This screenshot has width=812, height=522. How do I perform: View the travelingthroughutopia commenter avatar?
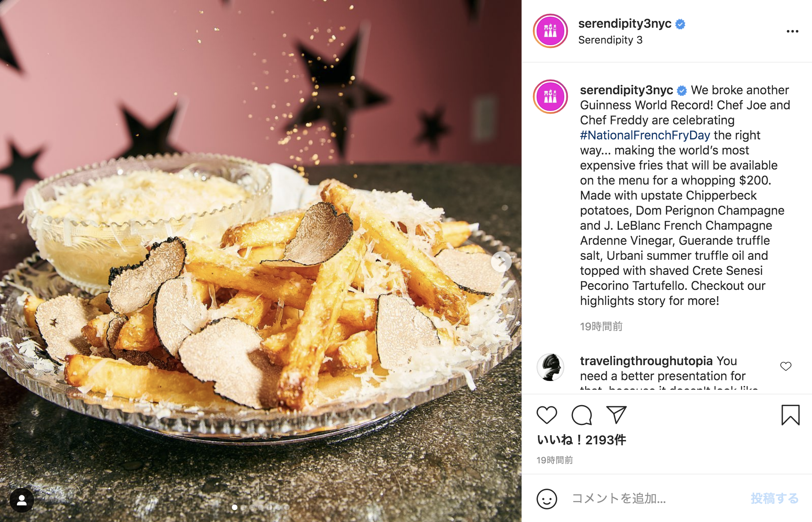(x=550, y=367)
